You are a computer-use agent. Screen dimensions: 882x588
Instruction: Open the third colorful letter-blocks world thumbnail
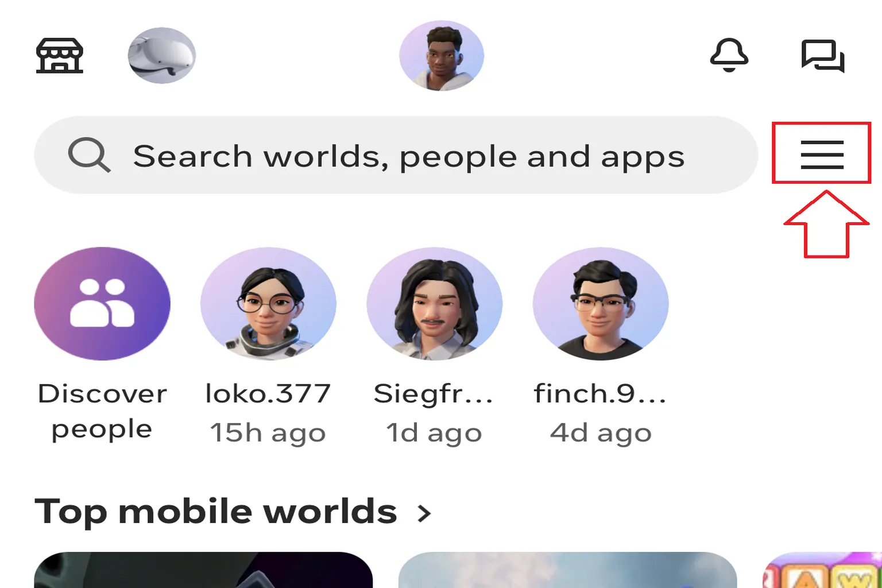coord(822,570)
